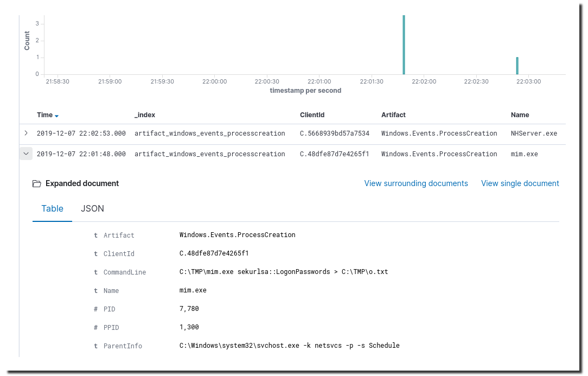Click the number type icon beside PID
This screenshot has width=588, height=376.
96,309
